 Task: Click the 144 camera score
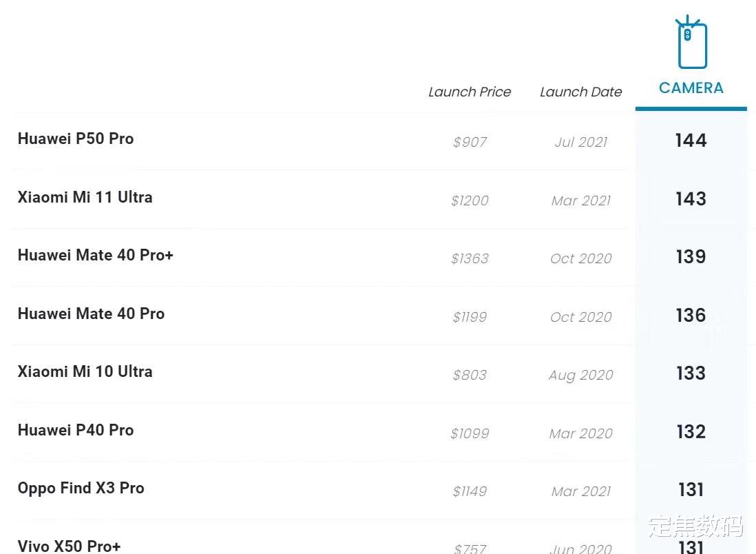691,141
